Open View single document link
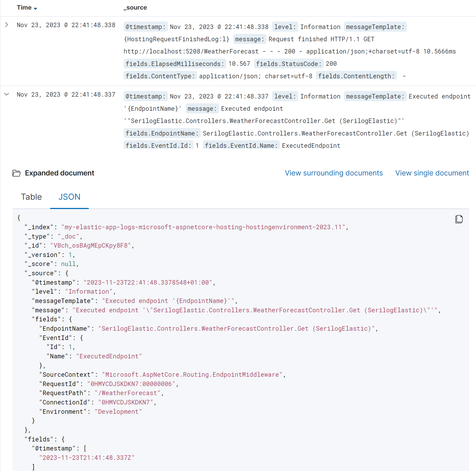The height and width of the screenshot is (471, 476). 432,173
